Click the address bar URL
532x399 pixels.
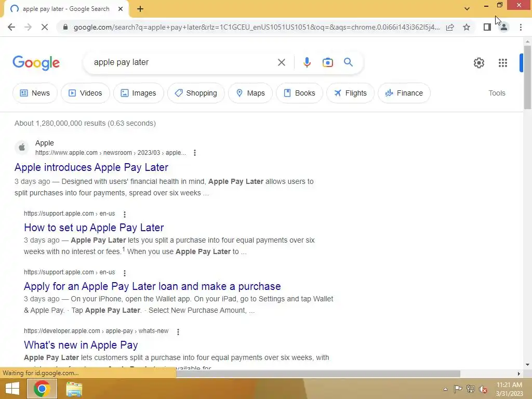tap(257, 27)
